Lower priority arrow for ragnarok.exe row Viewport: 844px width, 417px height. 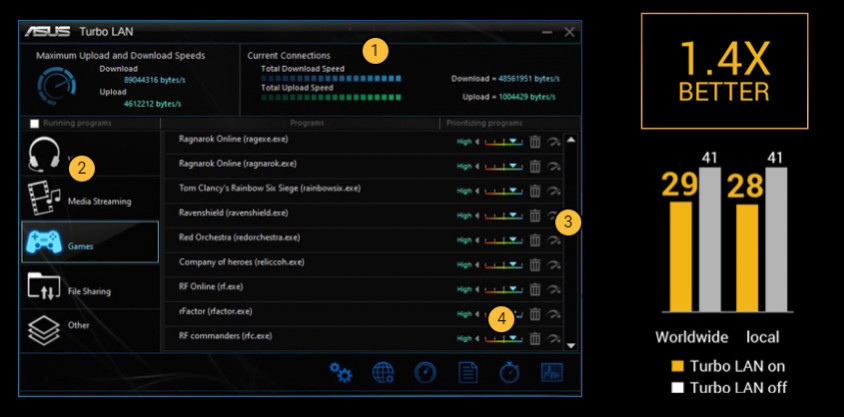tap(477, 166)
